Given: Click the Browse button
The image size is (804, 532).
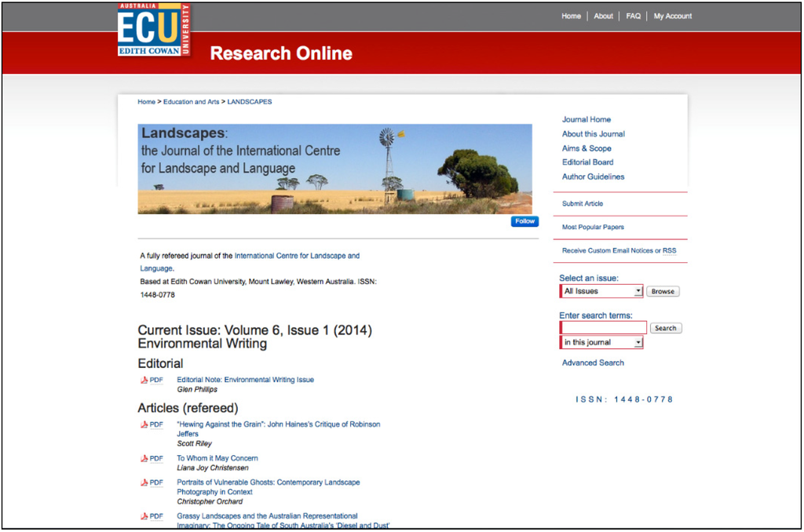Looking at the screenshot, I should pos(663,291).
